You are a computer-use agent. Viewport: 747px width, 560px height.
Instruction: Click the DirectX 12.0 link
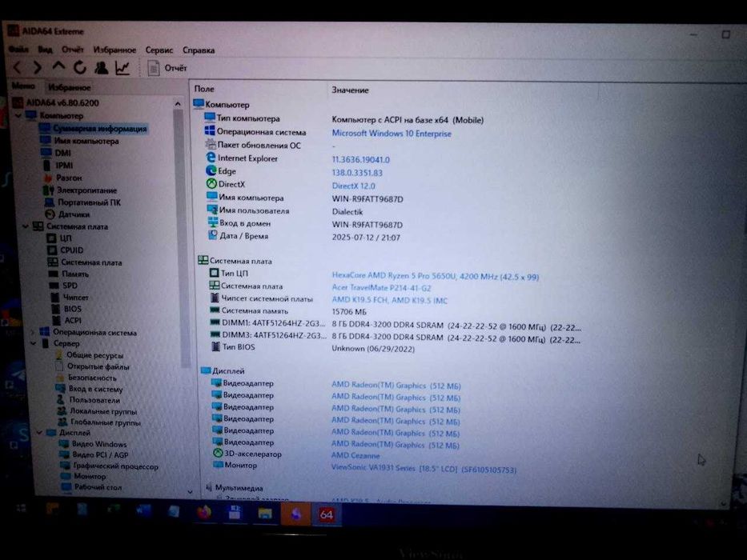click(x=354, y=186)
